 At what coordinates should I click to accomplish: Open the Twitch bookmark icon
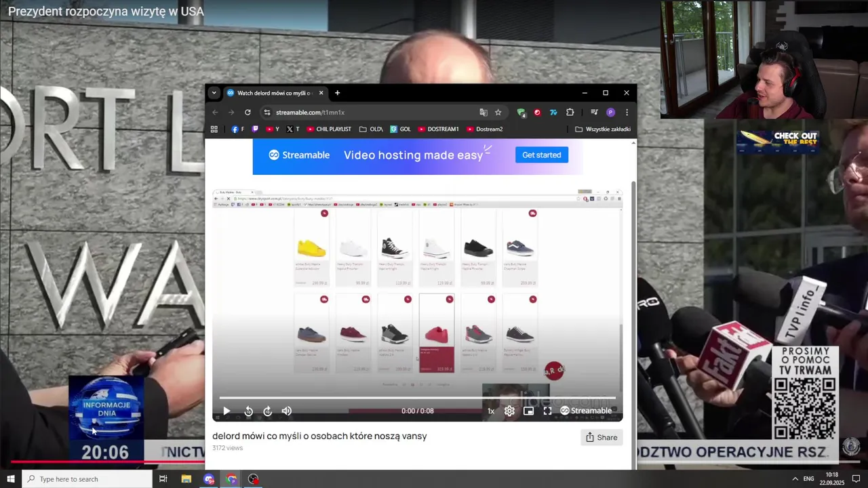click(x=255, y=129)
